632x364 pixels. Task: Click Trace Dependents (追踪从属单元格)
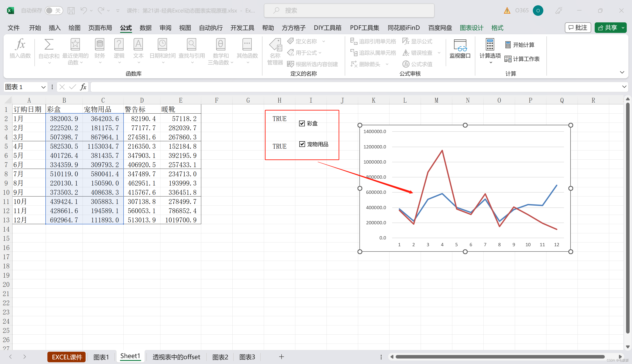(x=373, y=52)
